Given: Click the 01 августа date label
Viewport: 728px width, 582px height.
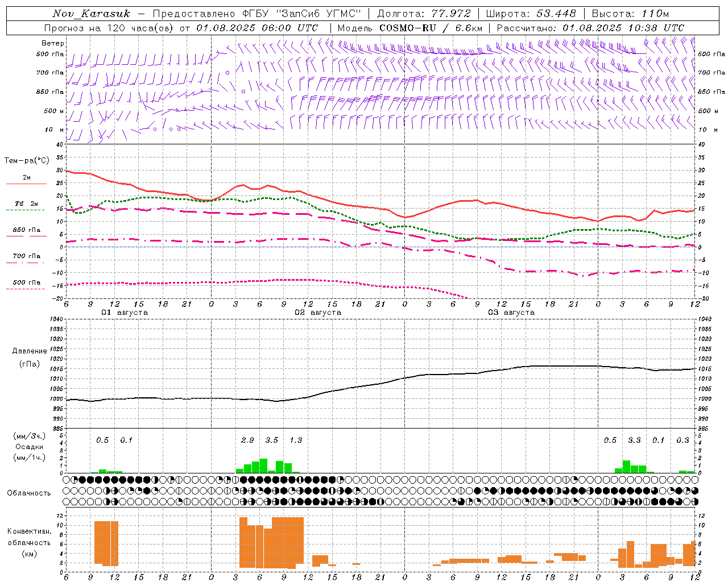Looking at the screenshot, I should [125, 313].
